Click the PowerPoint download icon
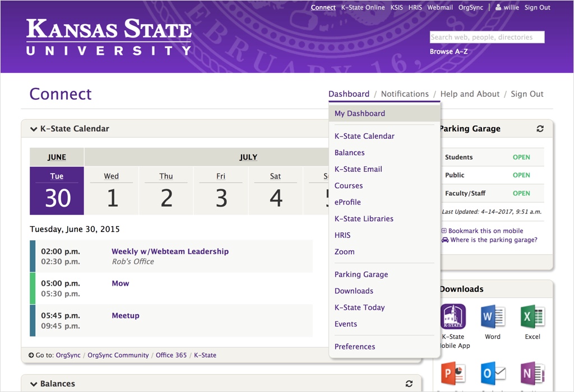This screenshot has width=574, height=392. point(453,374)
